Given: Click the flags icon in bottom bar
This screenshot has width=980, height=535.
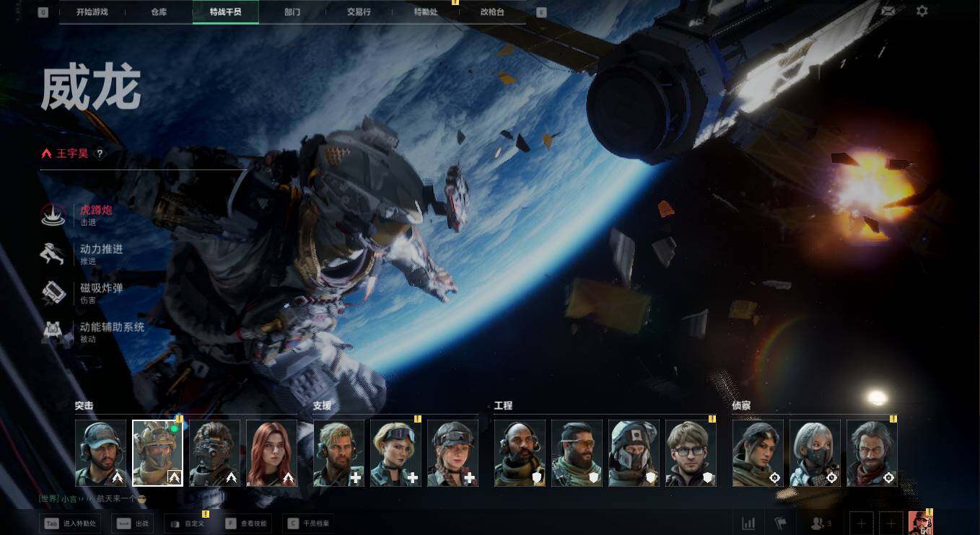Looking at the screenshot, I should (x=781, y=523).
